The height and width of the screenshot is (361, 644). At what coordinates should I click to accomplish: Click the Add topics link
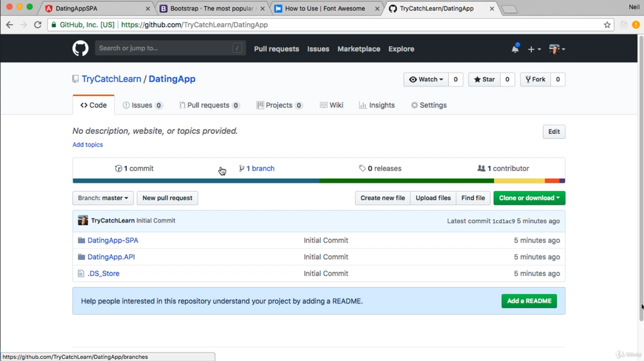[88, 144]
